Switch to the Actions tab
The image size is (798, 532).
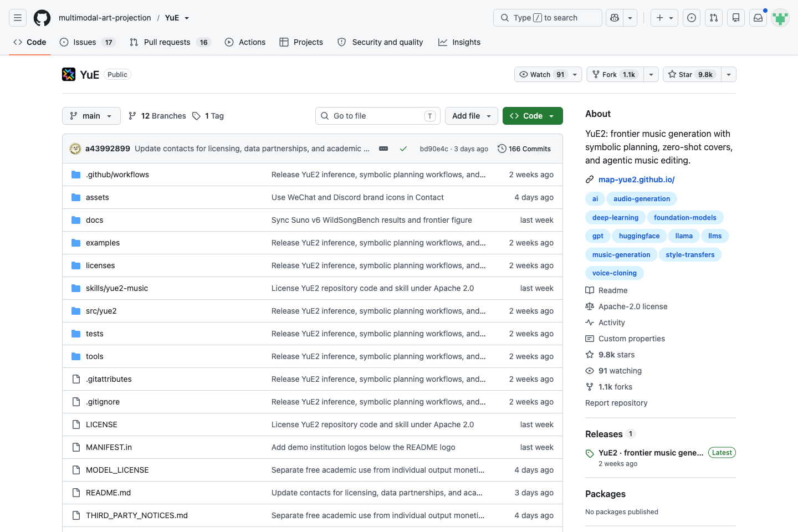(x=245, y=42)
